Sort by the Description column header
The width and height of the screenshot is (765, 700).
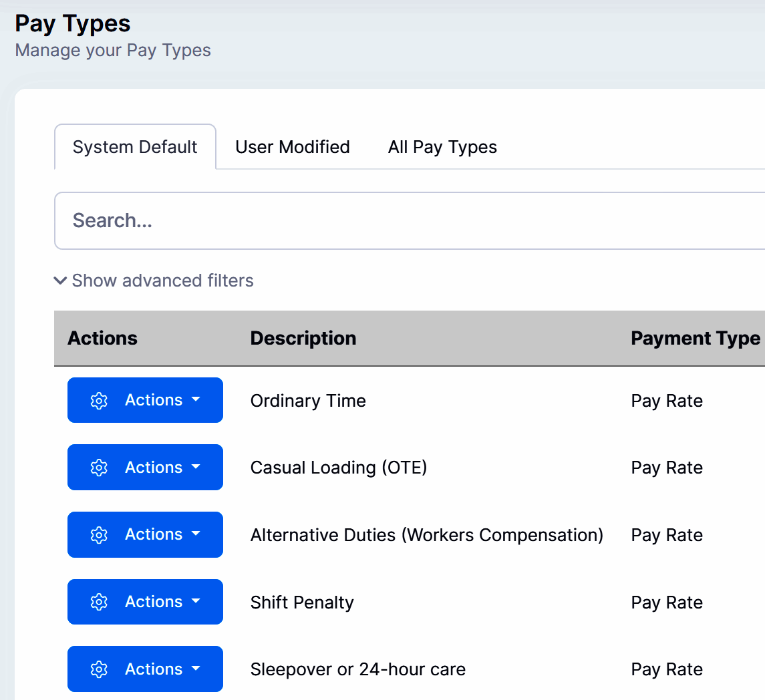(x=303, y=339)
